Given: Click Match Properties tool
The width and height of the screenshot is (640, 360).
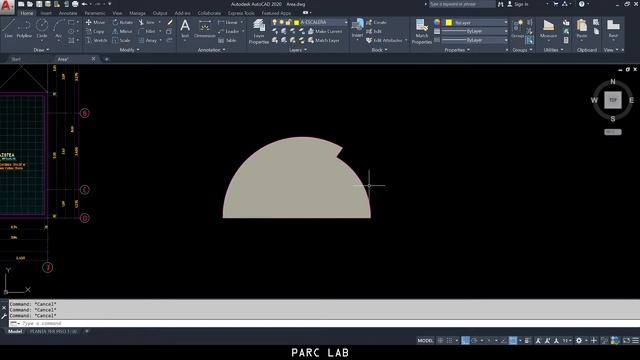Looking at the screenshot, I should click(422, 31).
